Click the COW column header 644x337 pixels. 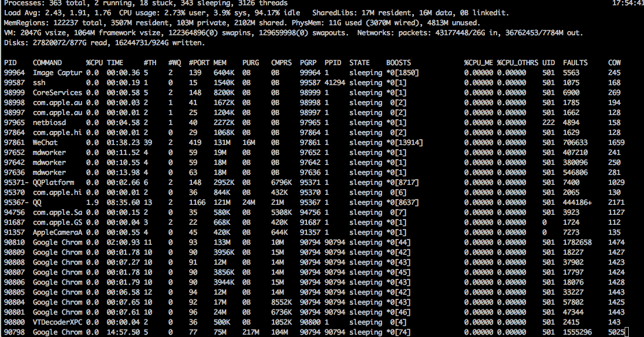pos(614,62)
